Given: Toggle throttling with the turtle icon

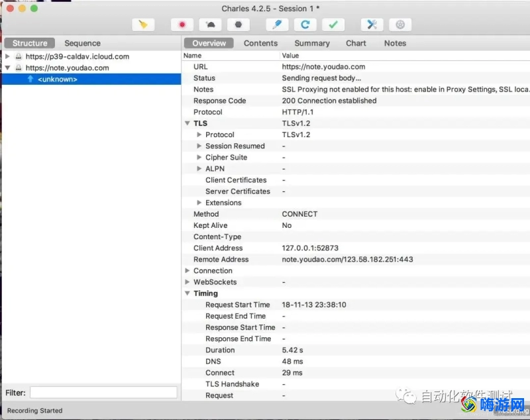Looking at the screenshot, I should [x=210, y=25].
